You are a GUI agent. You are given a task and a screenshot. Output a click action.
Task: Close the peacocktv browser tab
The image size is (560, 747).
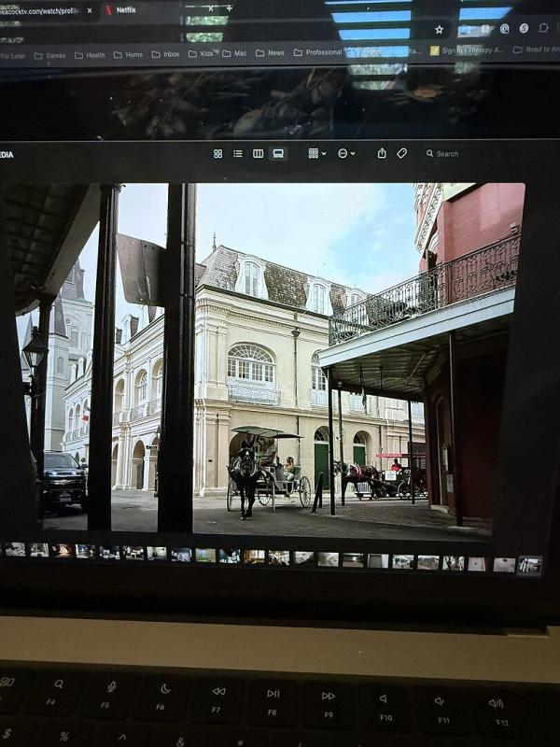(90, 10)
